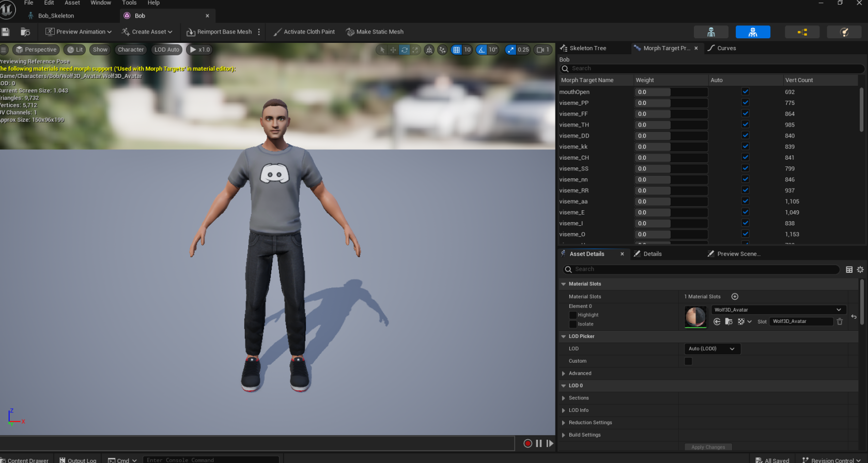Toggle Auto checkbox for mouthOpen

click(745, 91)
